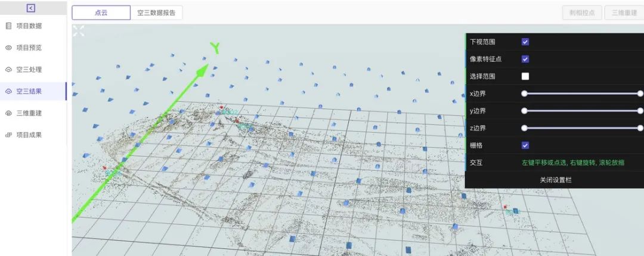644x256 pixels.
Task: Click the 项目预览 eye icon
Action: click(x=8, y=48)
